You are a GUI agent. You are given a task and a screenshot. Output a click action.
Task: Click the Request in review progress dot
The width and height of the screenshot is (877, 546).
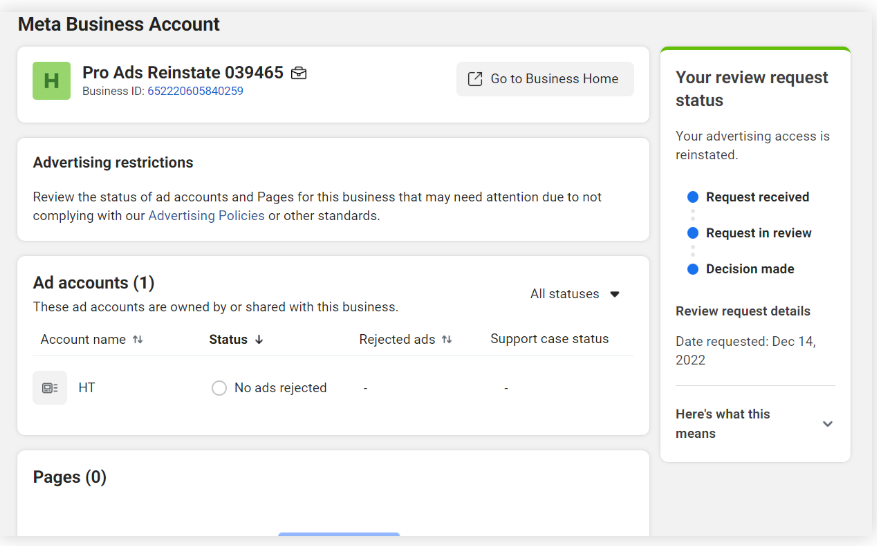pos(693,233)
